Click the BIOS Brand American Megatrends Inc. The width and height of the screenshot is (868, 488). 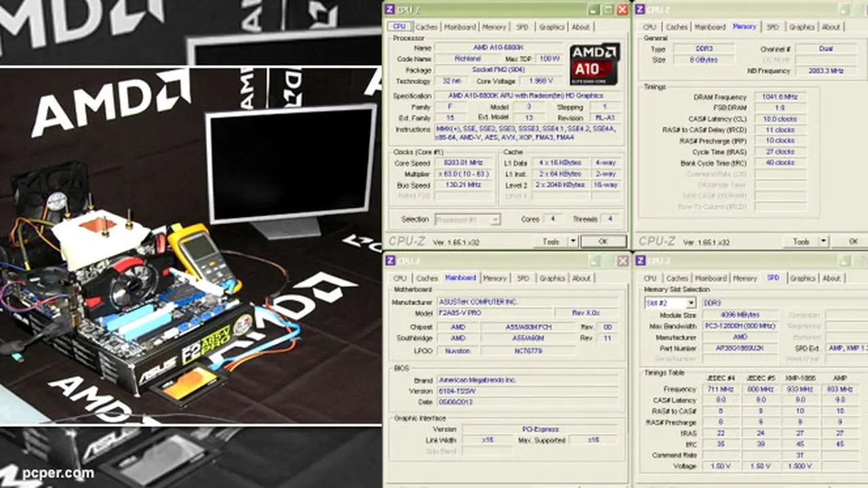pyautogui.click(x=527, y=380)
